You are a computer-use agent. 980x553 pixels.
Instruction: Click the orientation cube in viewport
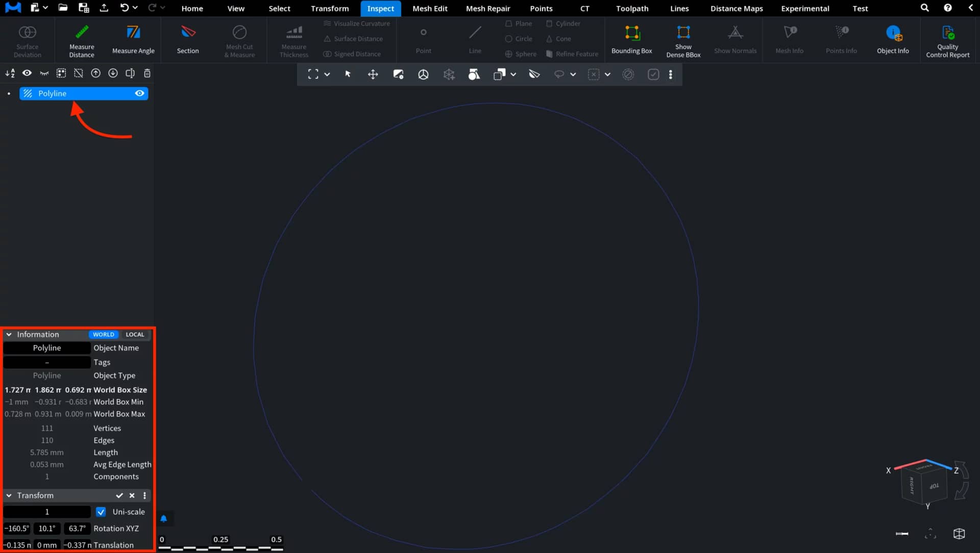[x=925, y=484]
